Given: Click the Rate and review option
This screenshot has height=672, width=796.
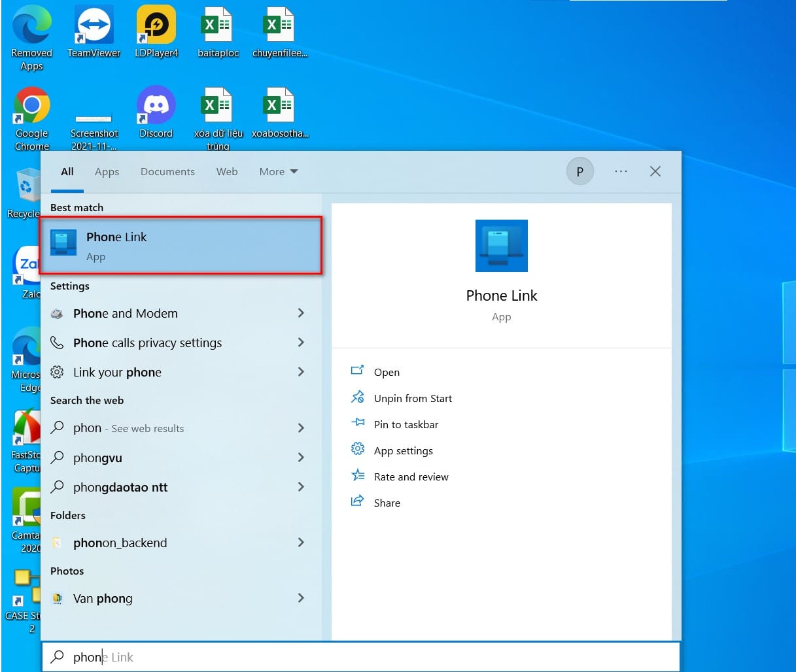Looking at the screenshot, I should coord(411,477).
